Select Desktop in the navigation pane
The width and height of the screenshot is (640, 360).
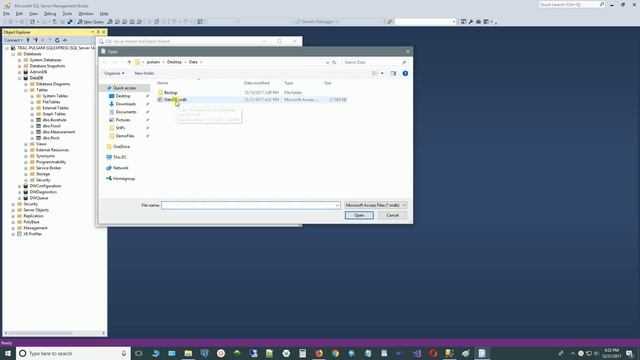(x=122, y=96)
